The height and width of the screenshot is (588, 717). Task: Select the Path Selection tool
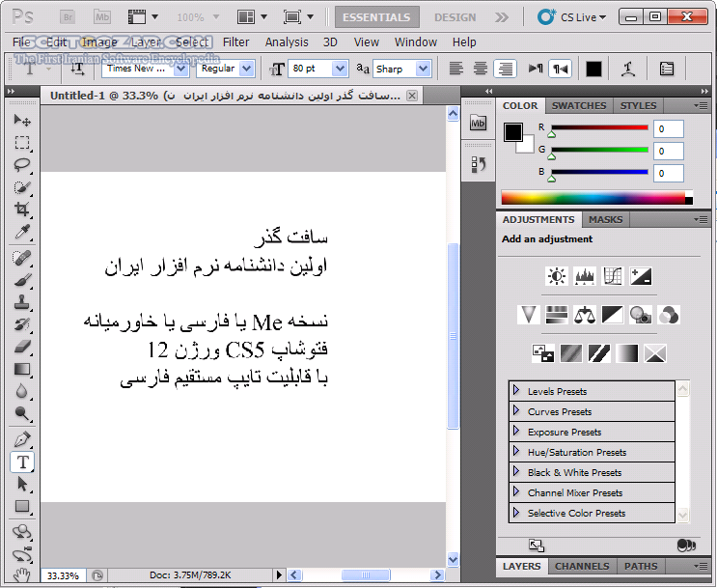coord(22,484)
